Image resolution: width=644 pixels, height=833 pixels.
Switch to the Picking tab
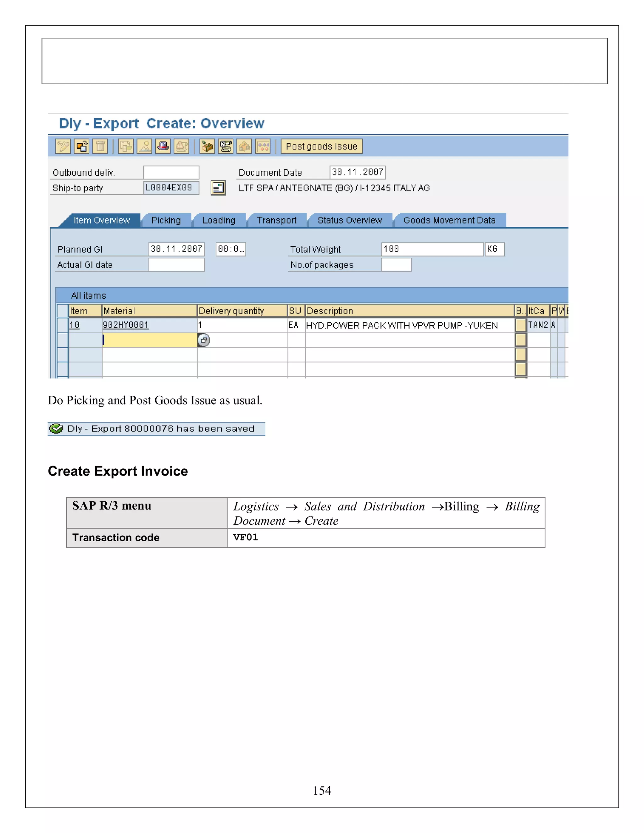point(166,220)
